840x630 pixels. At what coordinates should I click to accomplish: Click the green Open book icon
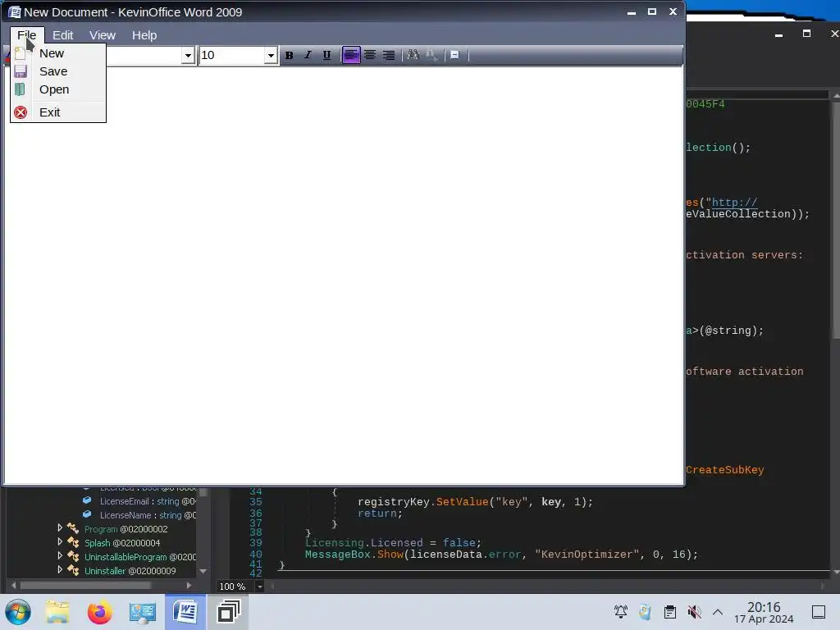pyautogui.click(x=20, y=89)
